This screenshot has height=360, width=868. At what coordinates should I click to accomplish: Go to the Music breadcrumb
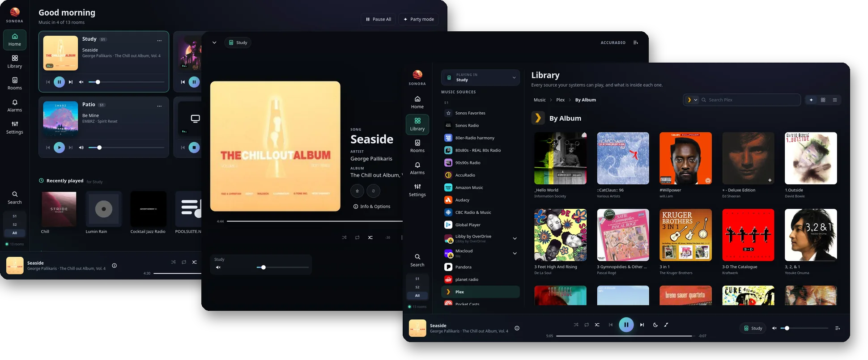(540, 100)
